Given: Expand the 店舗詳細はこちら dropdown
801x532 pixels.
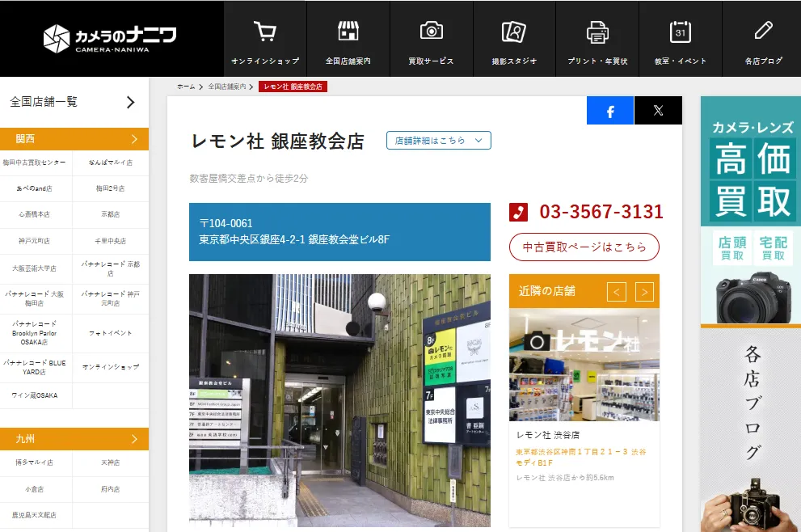Looking at the screenshot, I should pyautogui.click(x=439, y=141).
